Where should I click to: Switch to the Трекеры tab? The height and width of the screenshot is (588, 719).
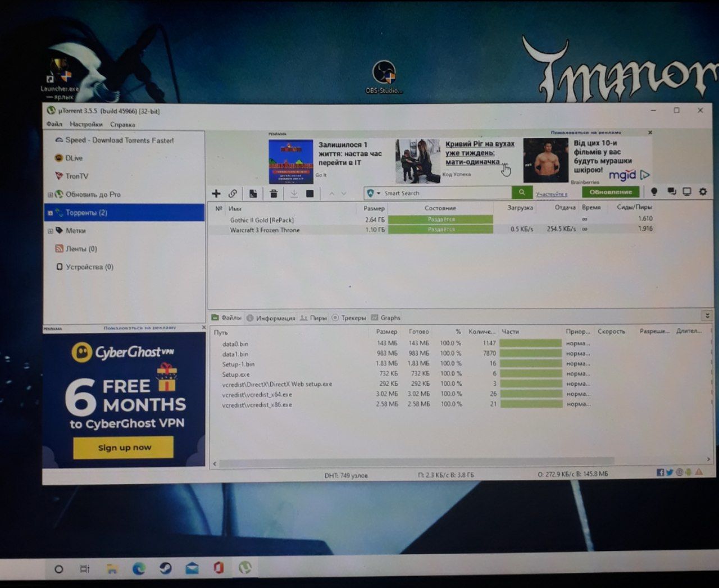click(349, 318)
